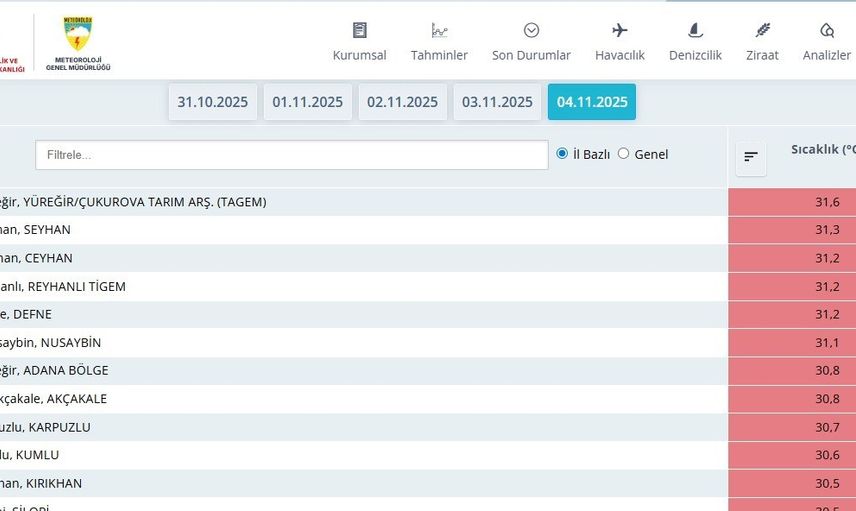856x511 pixels.
Task: Select the Genel radio button
Action: tap(624, 154)
